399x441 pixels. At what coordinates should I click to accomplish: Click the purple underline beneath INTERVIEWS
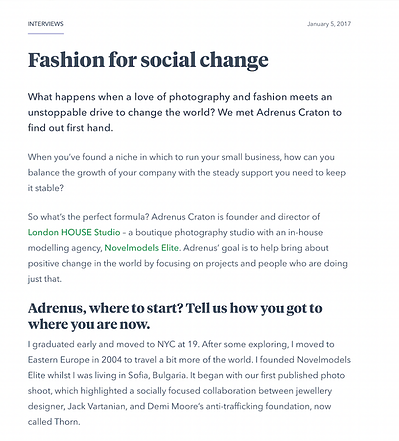(x=46, y=33)
